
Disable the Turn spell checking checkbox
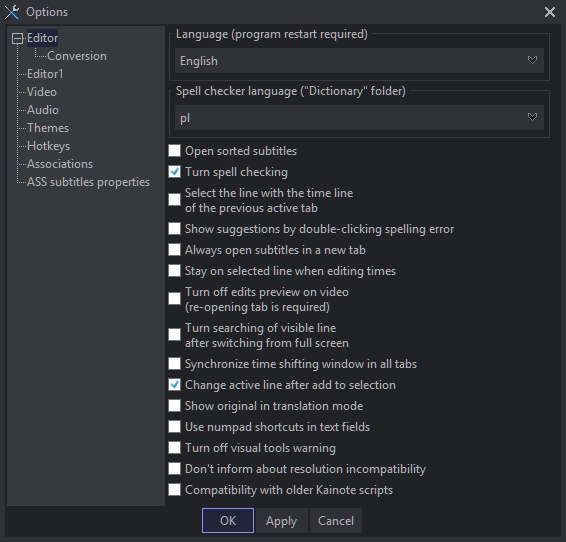tap(174, 172)
